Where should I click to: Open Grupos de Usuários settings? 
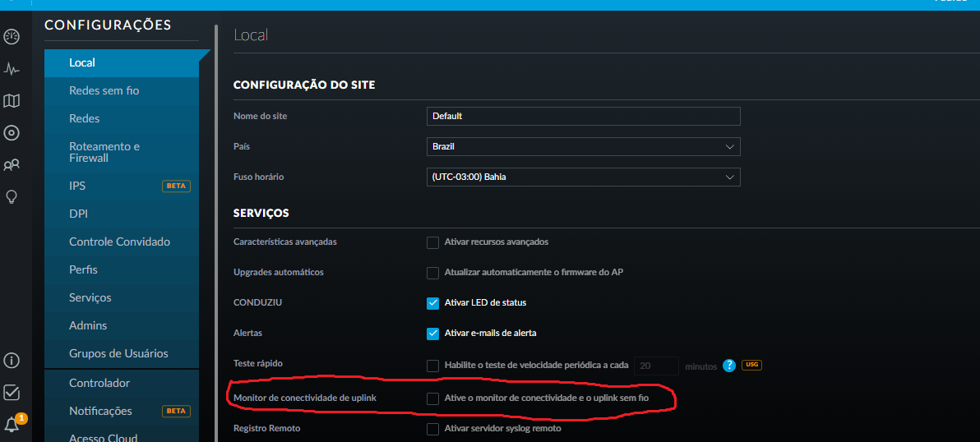[x=122, y=353]
